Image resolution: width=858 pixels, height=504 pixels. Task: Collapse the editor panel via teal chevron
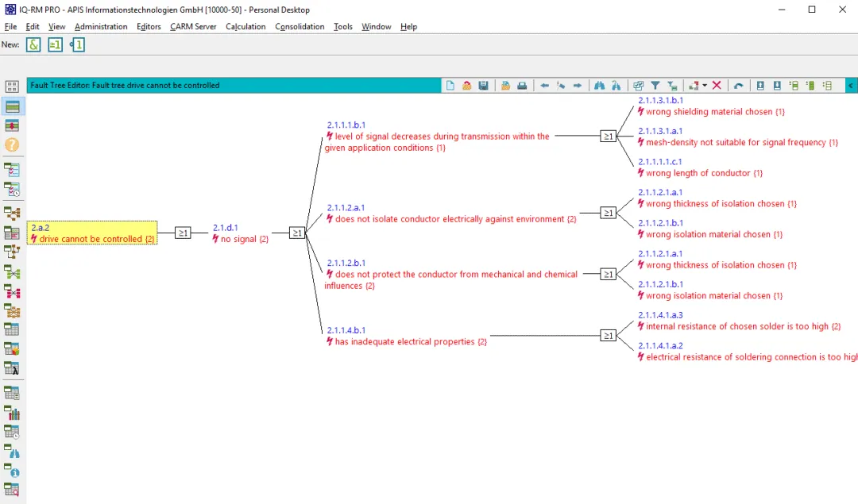[850, 85]
